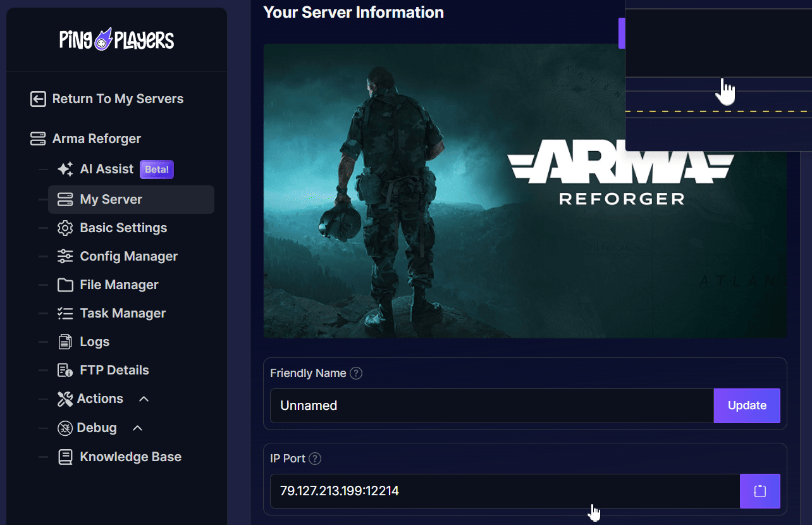The image size is (812, 525).
Task: Open the Knowledge Base
Action: [131, 457]
